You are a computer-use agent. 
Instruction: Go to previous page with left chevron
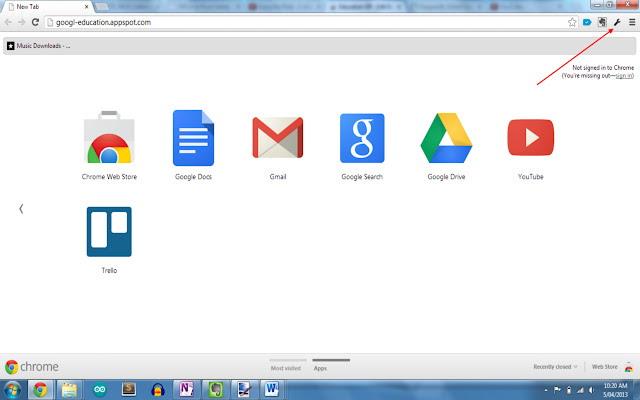(x=21, y=209)
